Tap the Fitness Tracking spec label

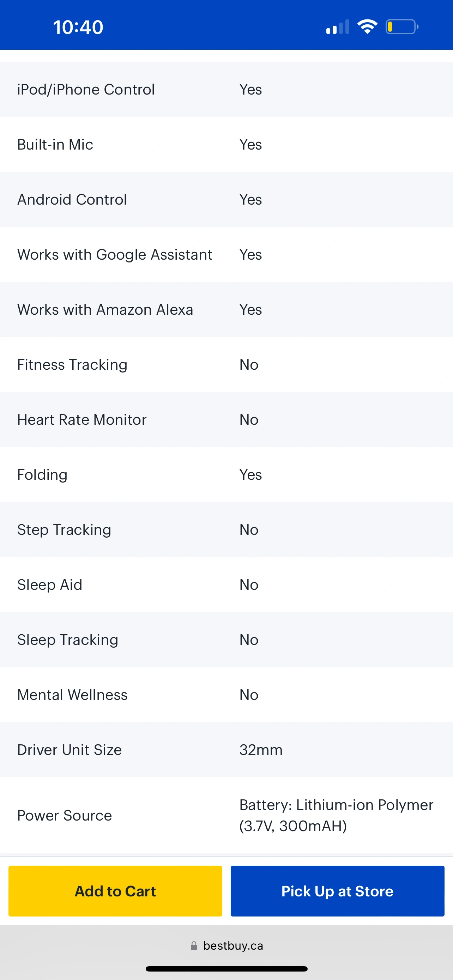pyautogui.click(x=72, y=364)
